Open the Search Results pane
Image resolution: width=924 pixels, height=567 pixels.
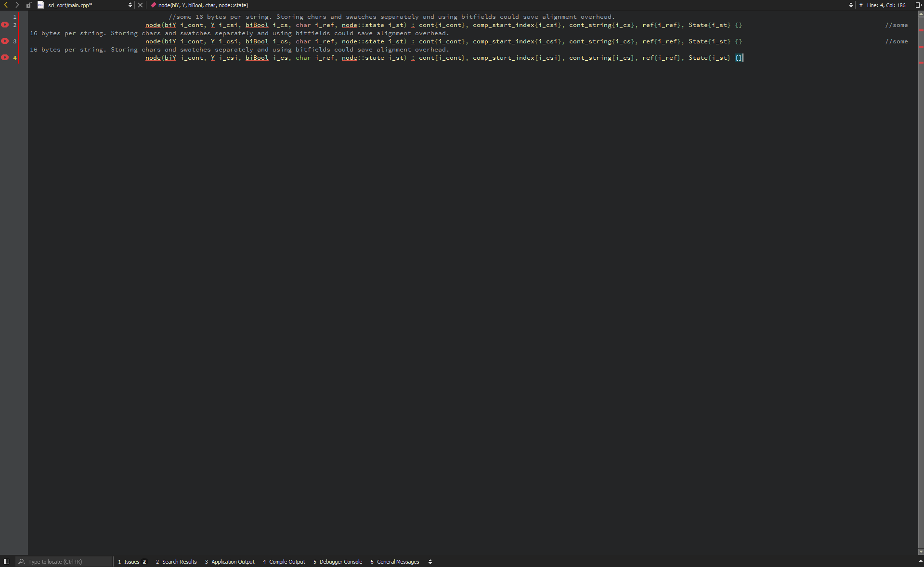click(x=176, y=562)
